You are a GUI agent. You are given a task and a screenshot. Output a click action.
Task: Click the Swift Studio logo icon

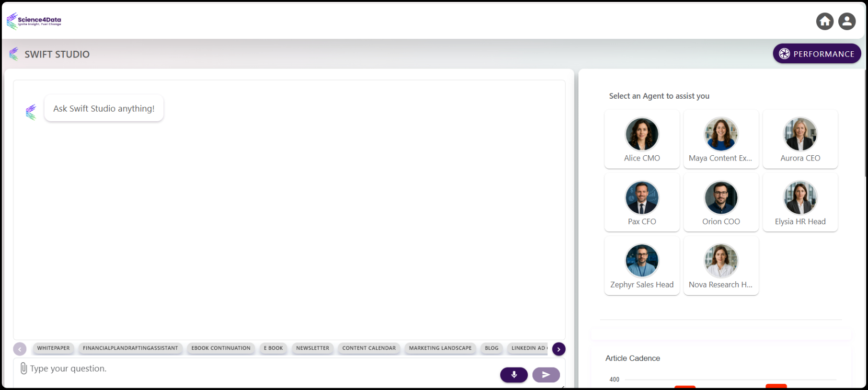[14, 54]
